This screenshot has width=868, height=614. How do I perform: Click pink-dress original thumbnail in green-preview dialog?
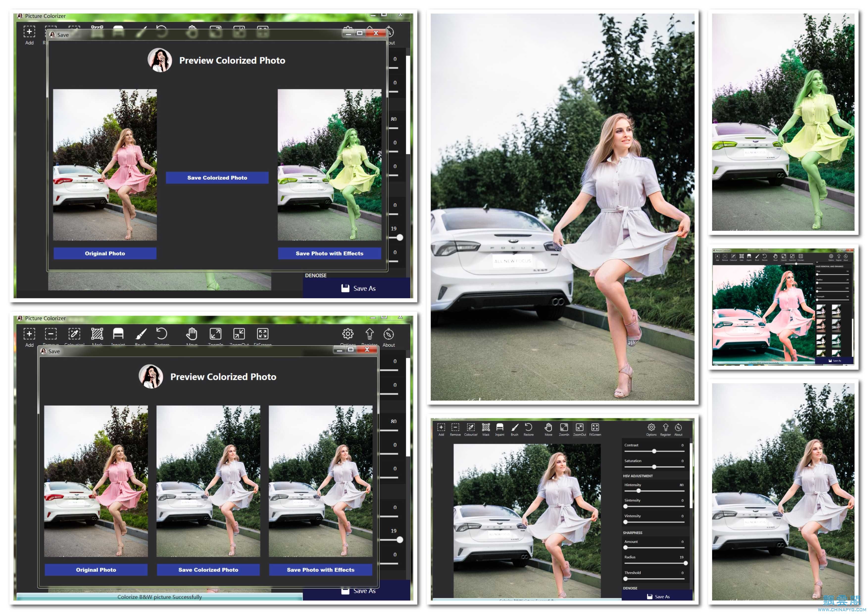[105, 165]
